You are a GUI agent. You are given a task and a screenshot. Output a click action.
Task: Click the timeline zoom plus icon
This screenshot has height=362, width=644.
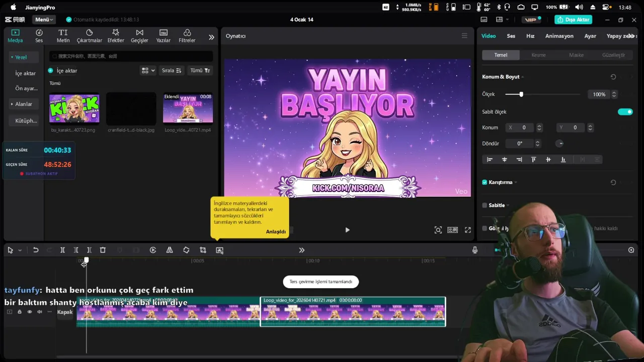click(631, 250)
